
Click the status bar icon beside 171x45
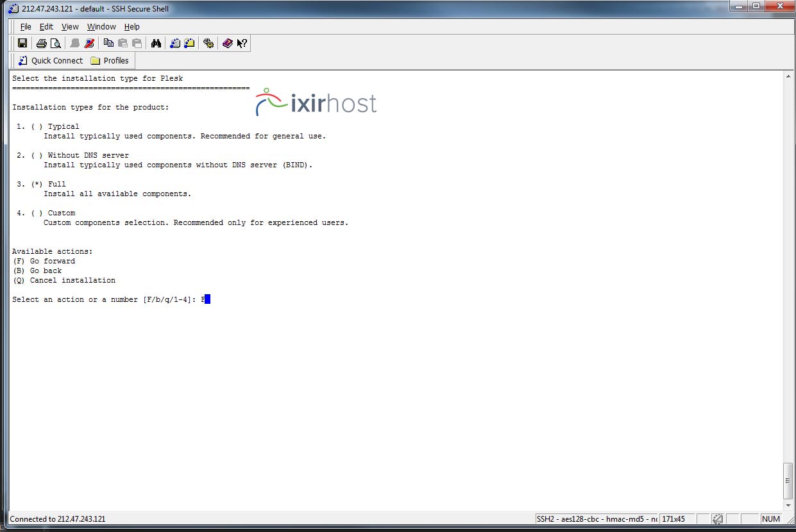coord(718,519)
